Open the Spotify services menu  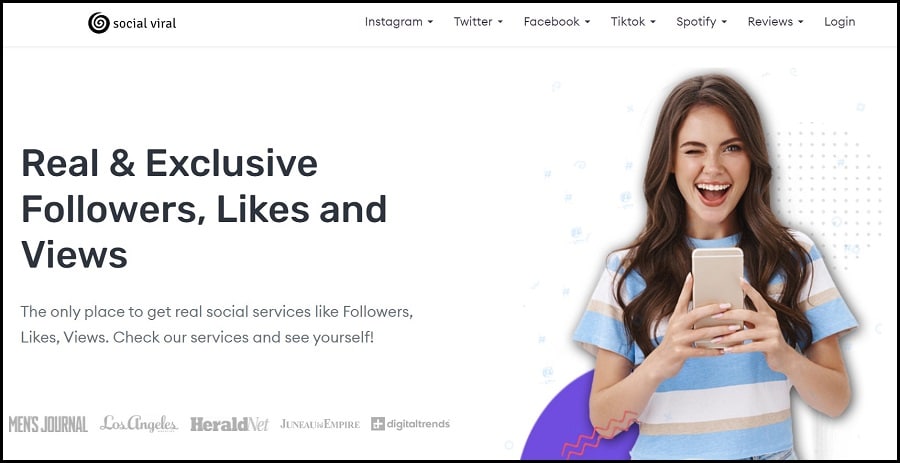coord(701,22)
